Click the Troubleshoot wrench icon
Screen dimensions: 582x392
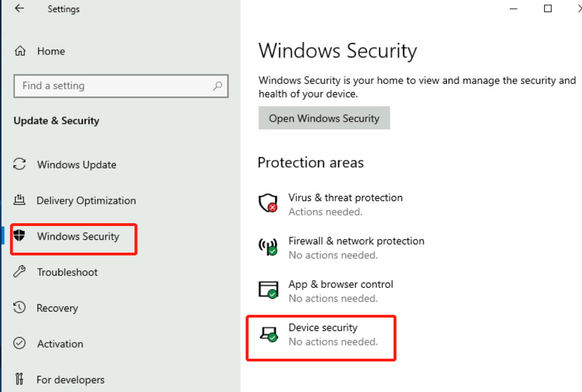point(19,272)
